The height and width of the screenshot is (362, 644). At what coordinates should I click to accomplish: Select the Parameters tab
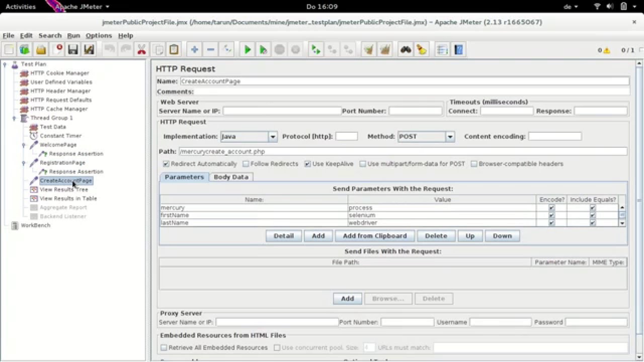point(184,177)
